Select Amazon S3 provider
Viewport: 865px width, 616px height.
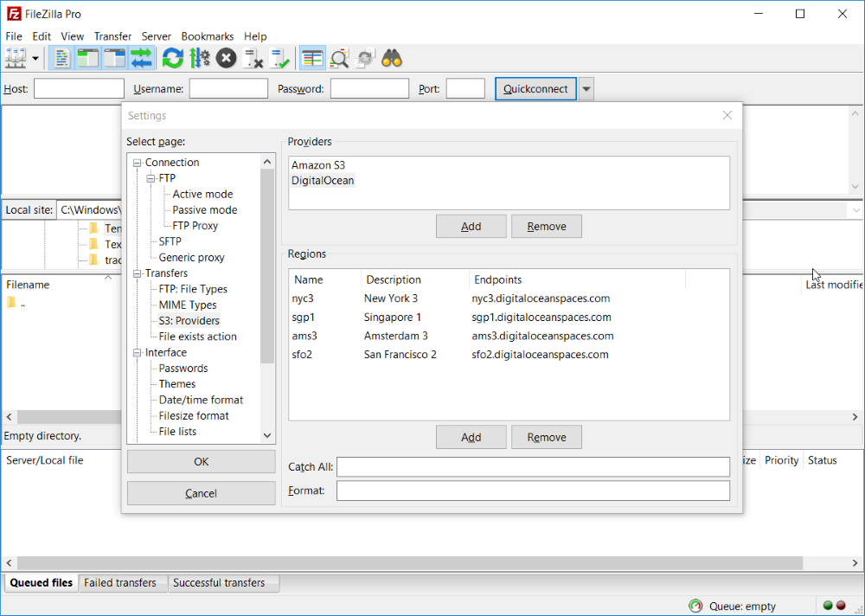pyautogui.click(x=318, y=165)
